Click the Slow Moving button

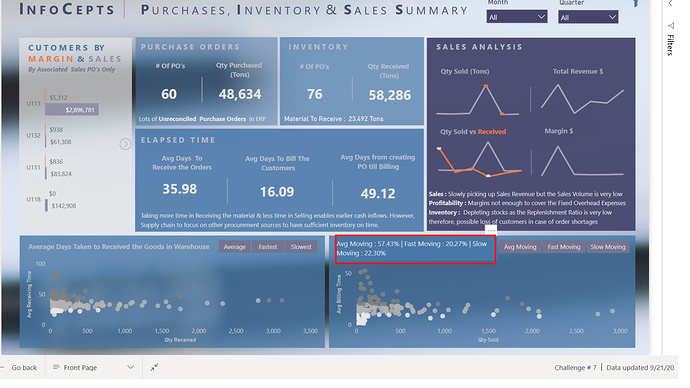coord(608,247)
